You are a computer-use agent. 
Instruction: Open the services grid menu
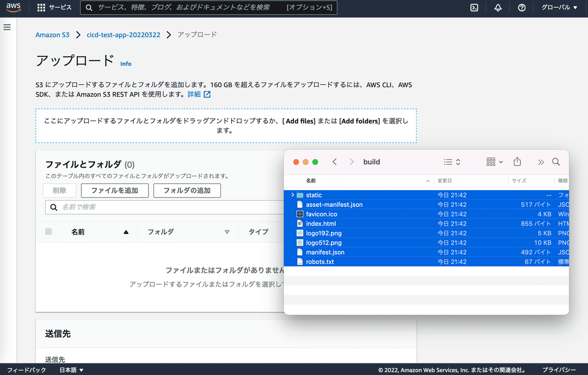(41, 7)
